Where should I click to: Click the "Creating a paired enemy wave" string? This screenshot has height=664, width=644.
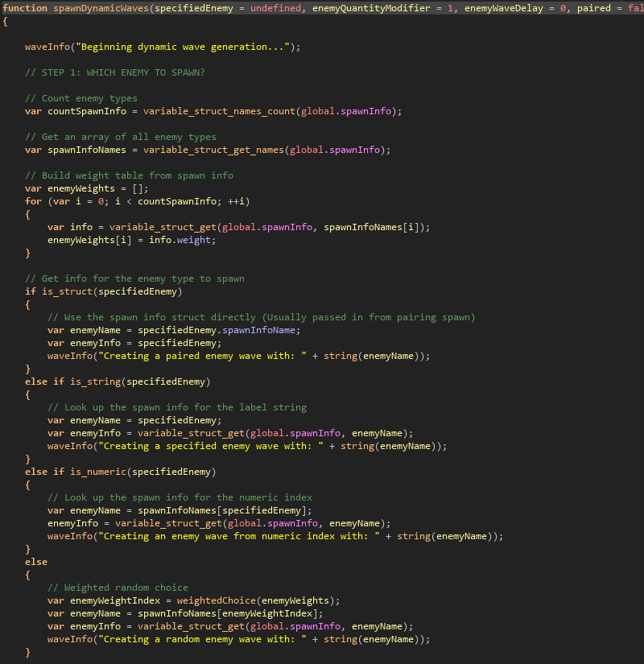click(x=204, y=356)
